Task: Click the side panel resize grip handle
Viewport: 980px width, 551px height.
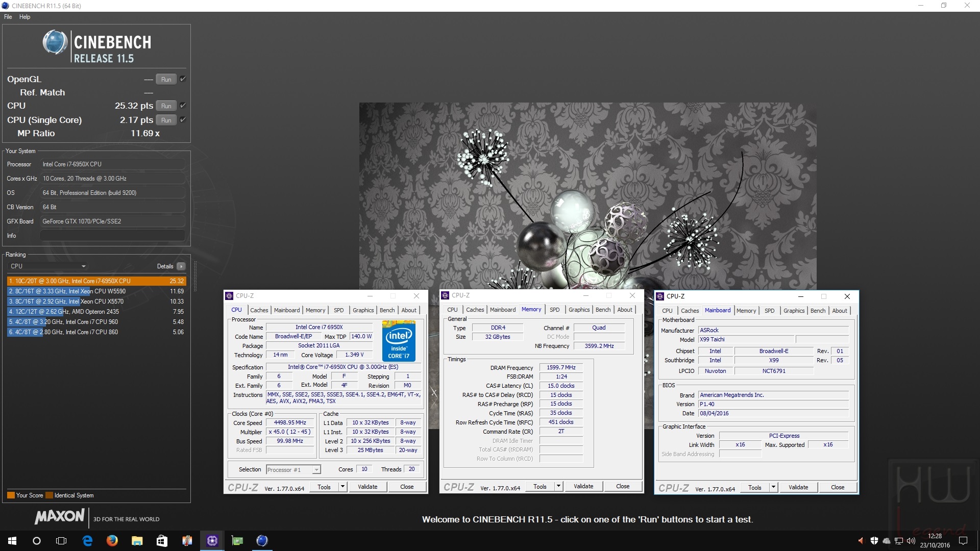Action: tap(194, 277)
